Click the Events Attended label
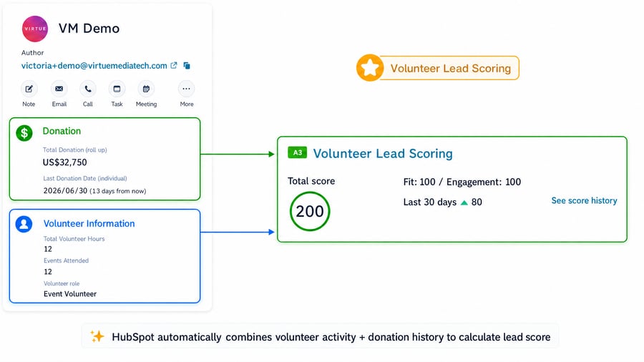This screenshot has height=362, width=644. (66, 260)
